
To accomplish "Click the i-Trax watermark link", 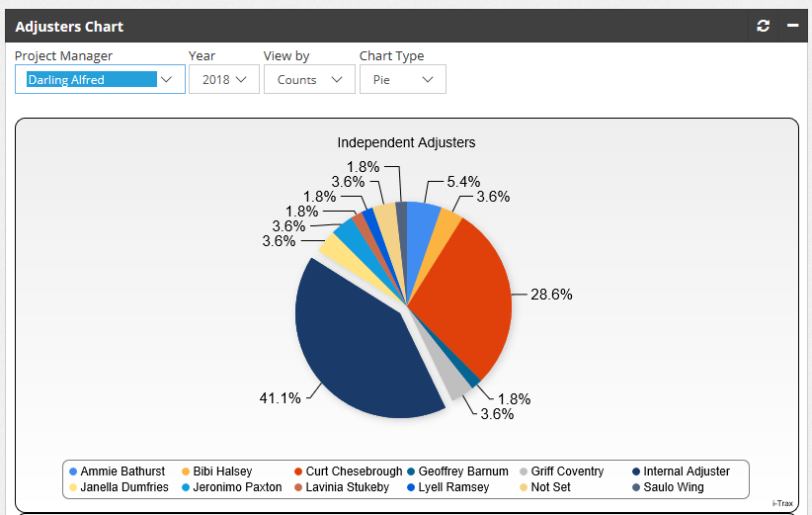I will tap(782, 503).
